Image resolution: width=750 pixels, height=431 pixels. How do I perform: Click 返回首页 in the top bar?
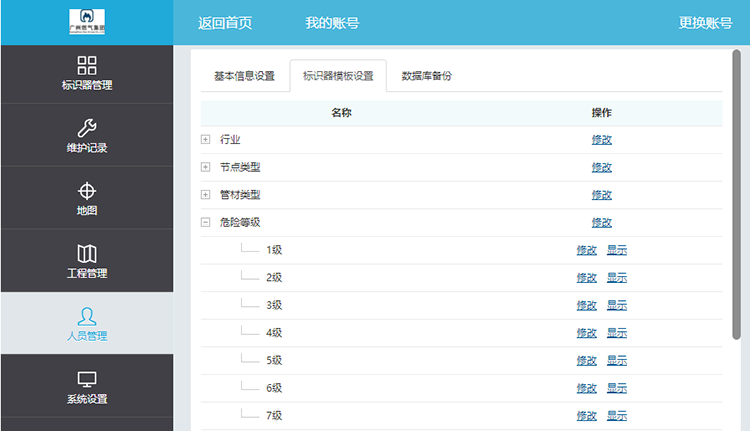coord(225,23)
